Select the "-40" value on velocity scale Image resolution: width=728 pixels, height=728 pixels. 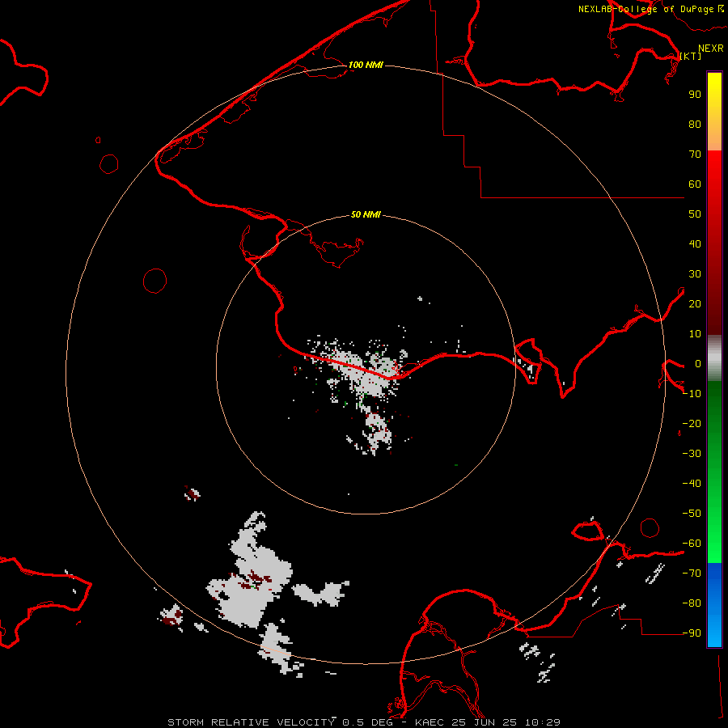coord(692,484)
